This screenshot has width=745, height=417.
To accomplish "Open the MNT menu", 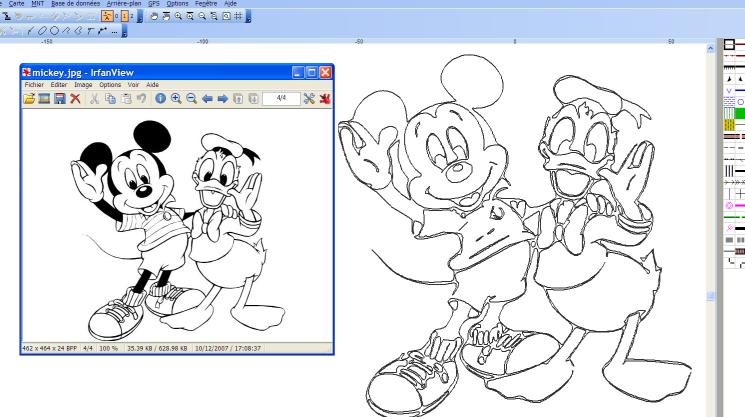I will pyautogui.click(x=38, y=3).
